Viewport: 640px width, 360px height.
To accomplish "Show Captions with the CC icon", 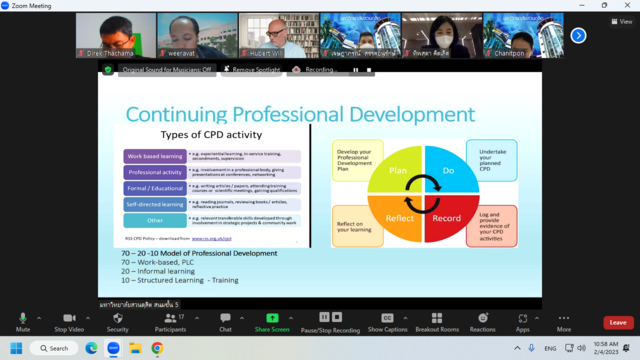I will tap(387, 318).
